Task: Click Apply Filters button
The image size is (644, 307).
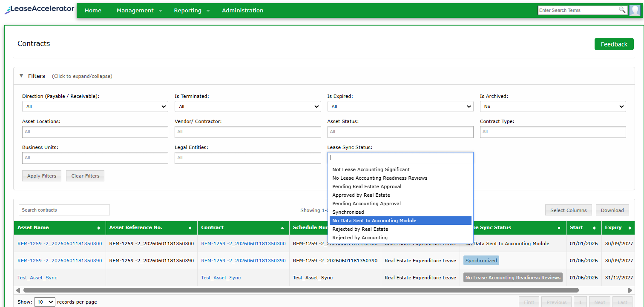Action: coord(42,176)
